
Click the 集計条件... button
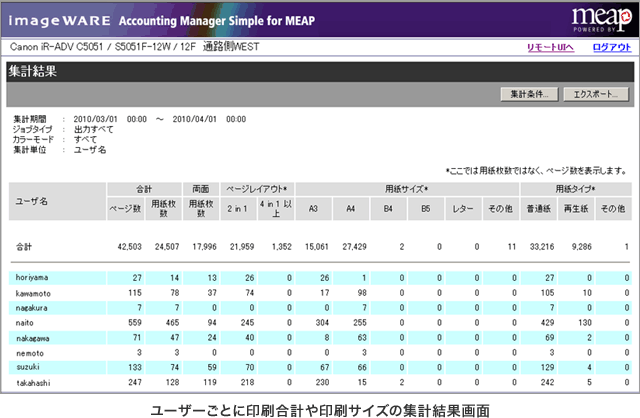(x=528, y=95)
